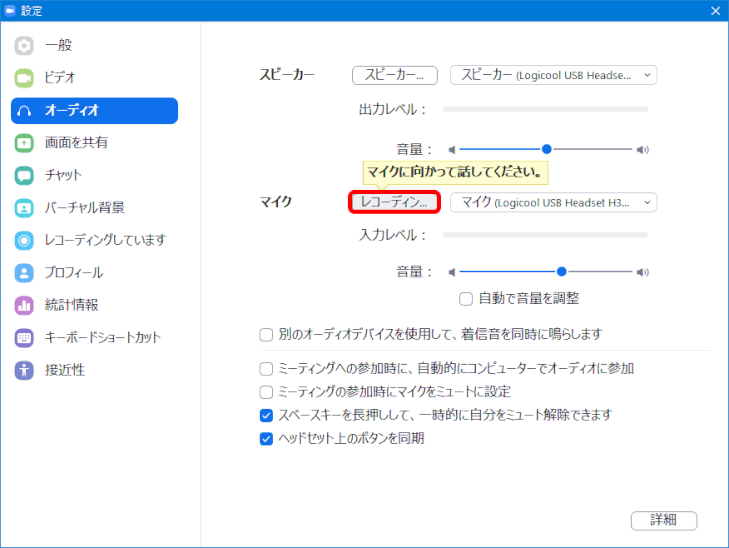Viewport: 729px width, 548px height.
Task: Open 接近性 settings tab
Action: pyautogui.click(x=94, y=370)
